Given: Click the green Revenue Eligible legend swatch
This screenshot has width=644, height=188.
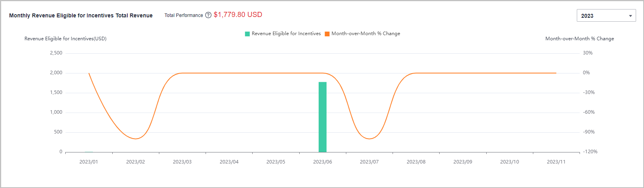Looking at the screenshot, I should (247, 34).
